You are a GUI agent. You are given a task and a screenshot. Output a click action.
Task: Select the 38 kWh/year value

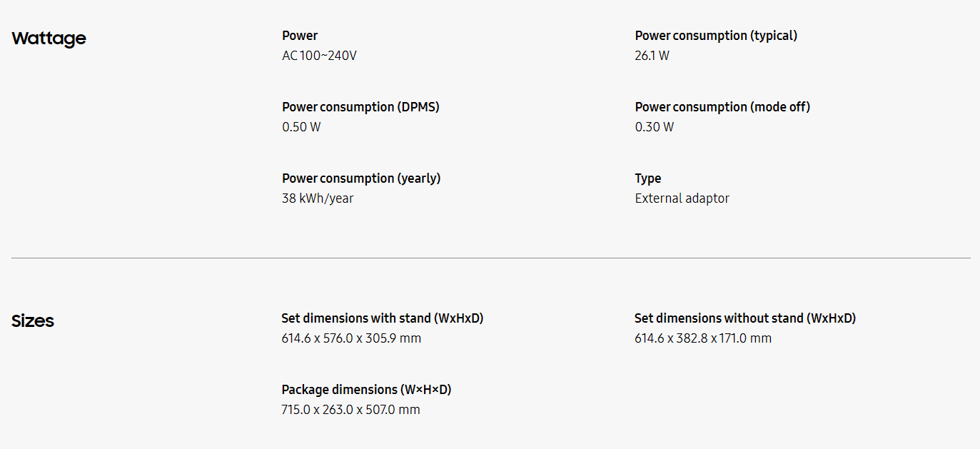tap(318, 198)
